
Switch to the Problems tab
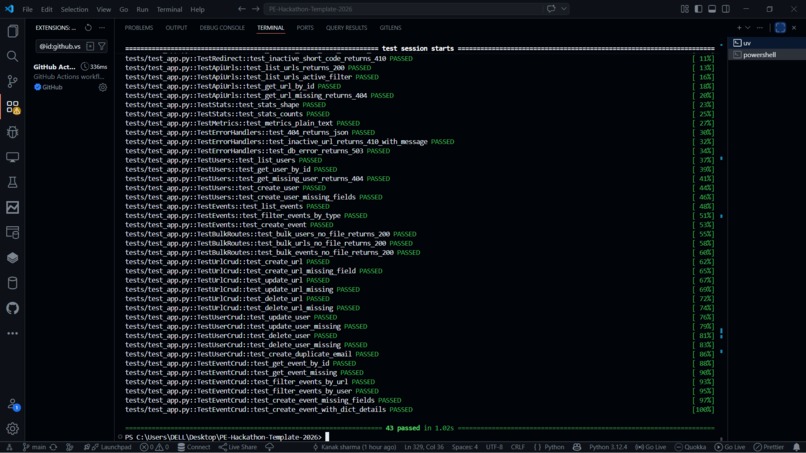[138, 28]
